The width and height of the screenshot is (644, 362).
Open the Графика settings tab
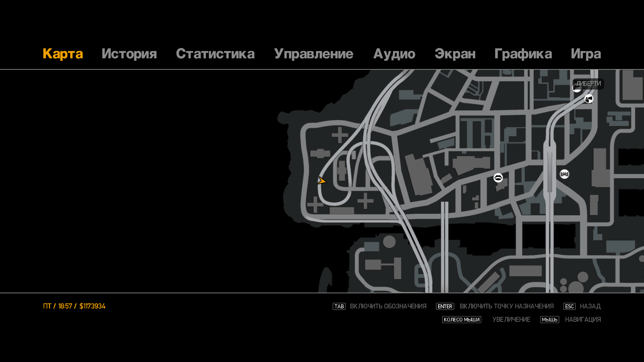coord(523,54)
